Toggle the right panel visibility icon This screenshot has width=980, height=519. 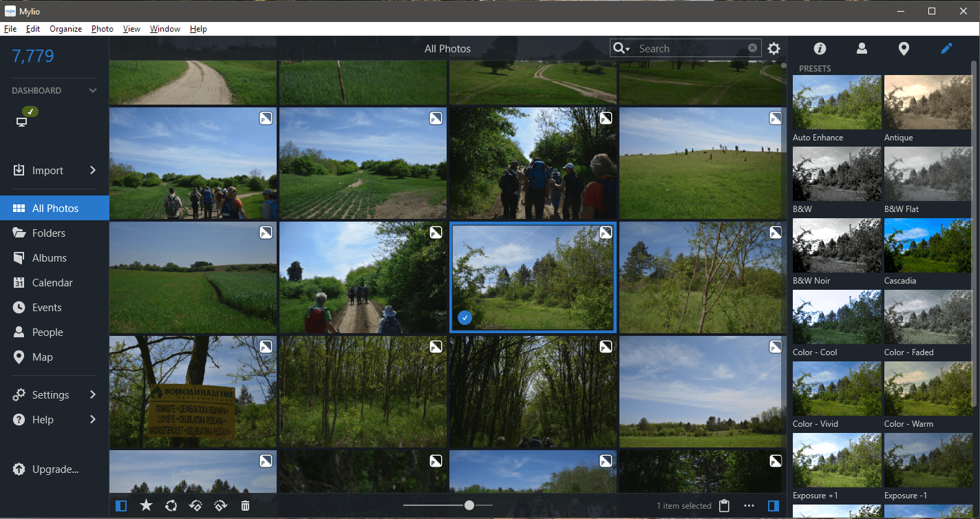tap(773, 506)
